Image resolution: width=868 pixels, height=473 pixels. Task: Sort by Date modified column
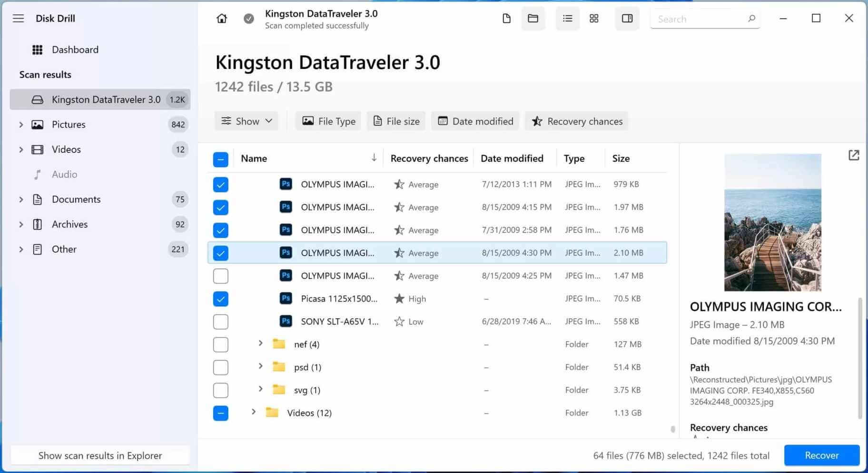click(512, 158)
